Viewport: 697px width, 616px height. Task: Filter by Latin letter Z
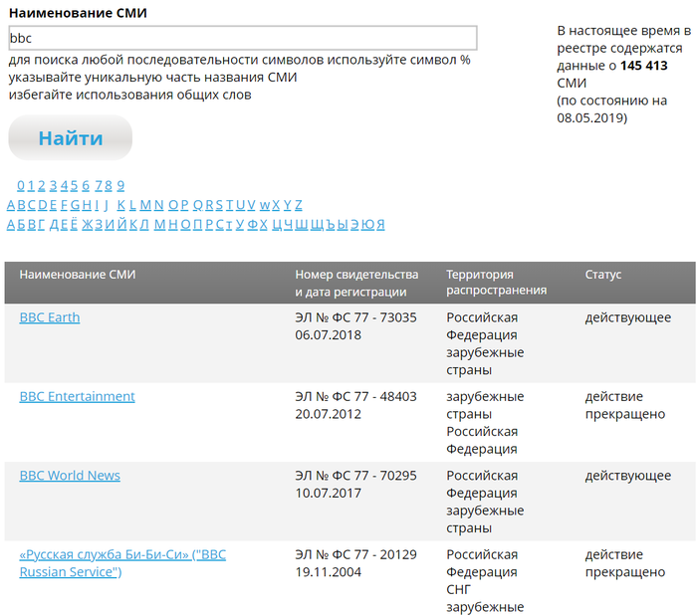point(299,205)
